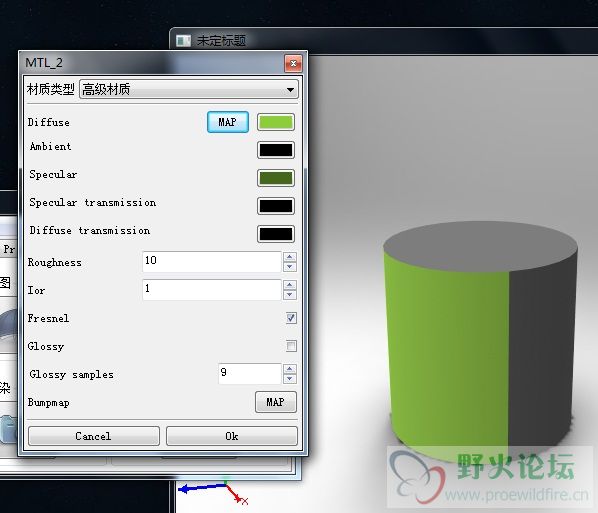Click into the Roughness input field
Image resolution: width=598 pixels, height=513 pixels.
coord(212,262)
